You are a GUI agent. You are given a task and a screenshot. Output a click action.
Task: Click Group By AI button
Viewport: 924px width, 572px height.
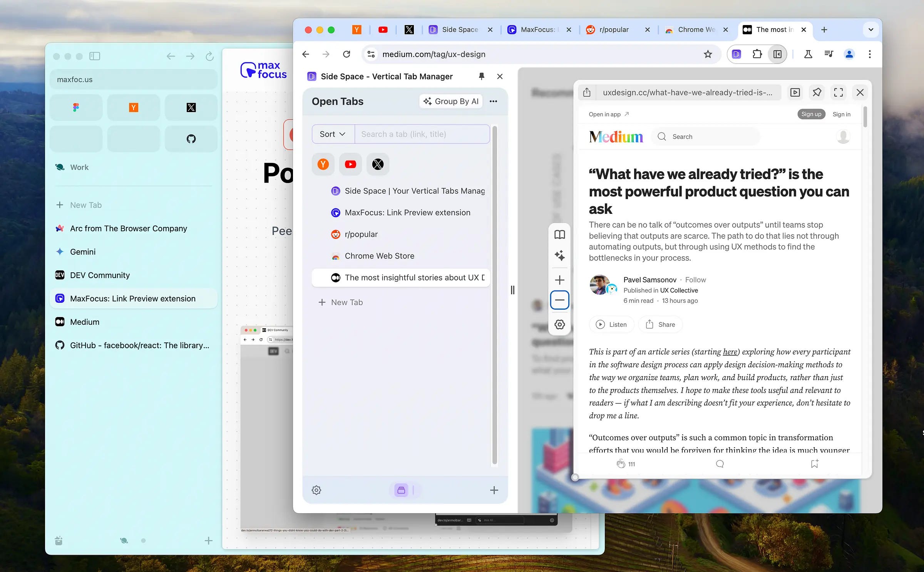(x=451, y=101)
